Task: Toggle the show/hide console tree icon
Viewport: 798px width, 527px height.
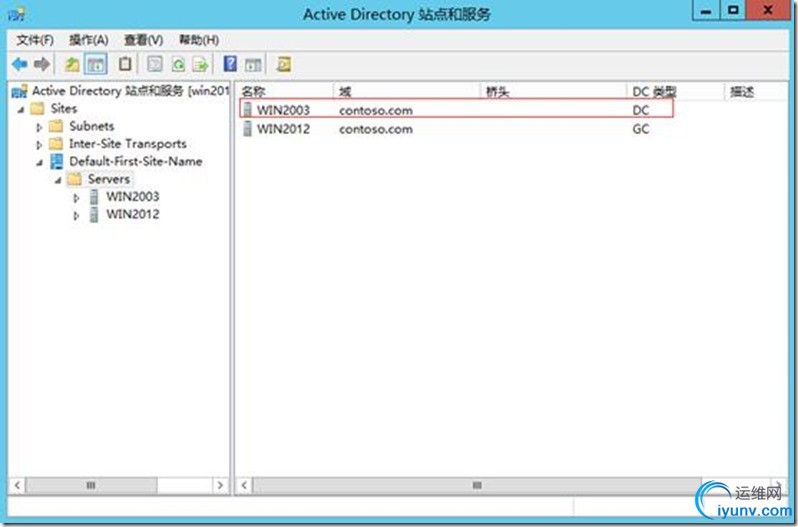Action: [96, 64]
